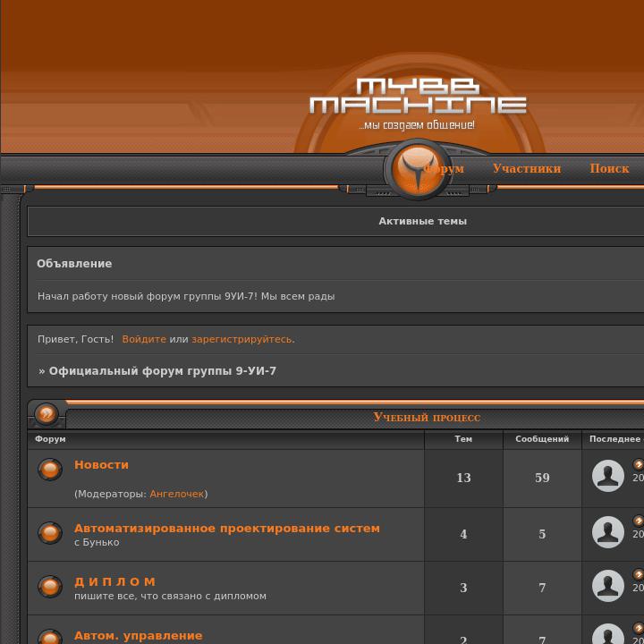Screen dimensions: 644x644
Task: Click topic count 3 in ДИПЛОМ row
Action: 463,588
